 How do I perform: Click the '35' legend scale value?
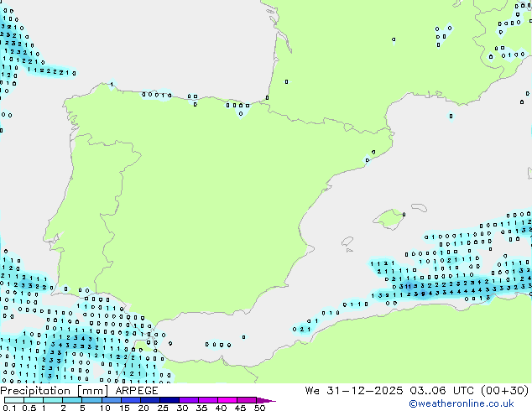(x=201, y=408)
